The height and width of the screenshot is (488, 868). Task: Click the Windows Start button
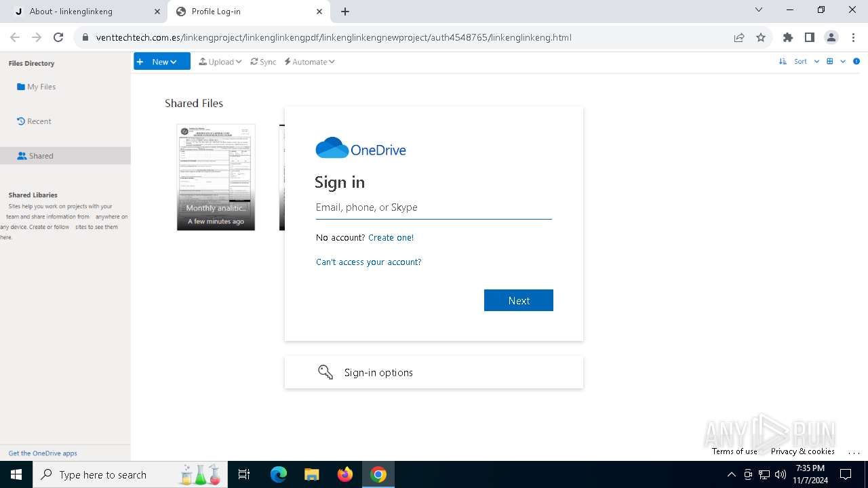pyautogui.click(x=16, y=474)
